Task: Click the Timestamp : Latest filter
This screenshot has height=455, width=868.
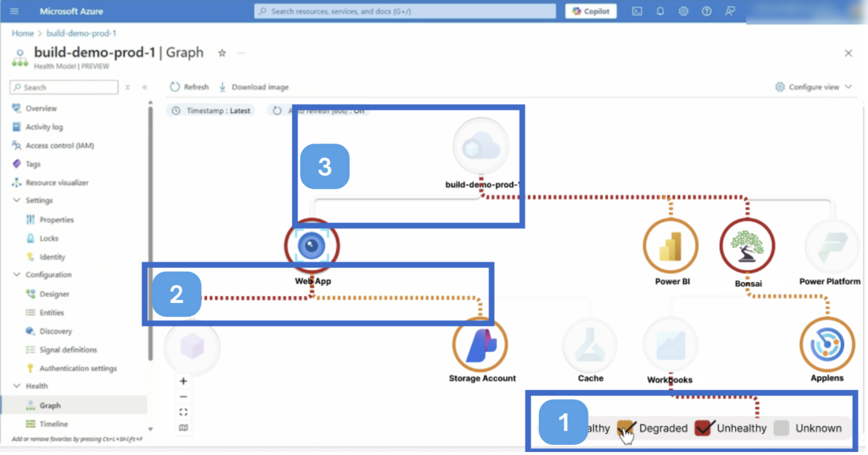Action: pyautogui.click(x=210, y=111)
